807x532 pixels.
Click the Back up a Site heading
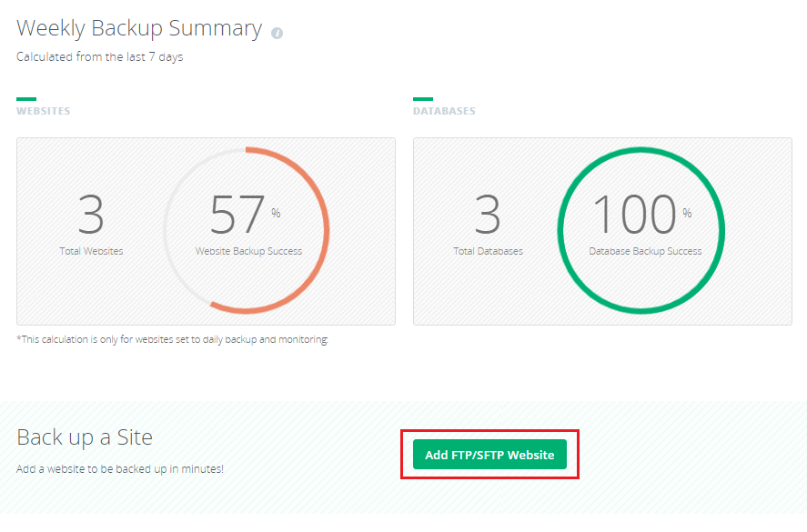85,437
